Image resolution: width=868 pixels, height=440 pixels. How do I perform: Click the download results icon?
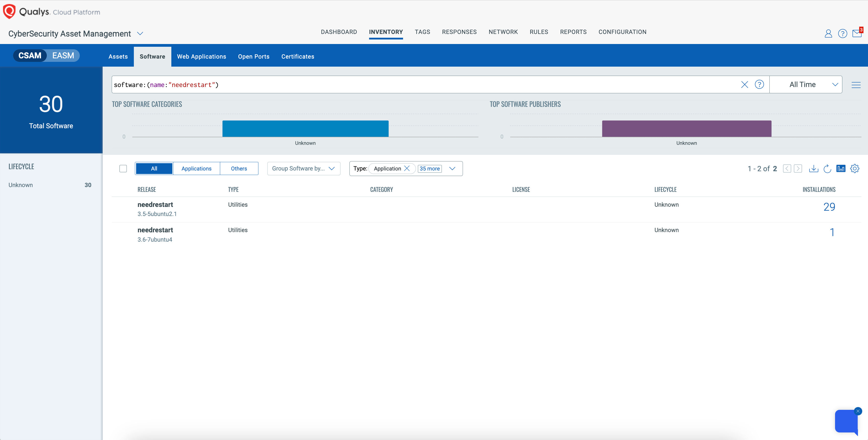point(813,168)
